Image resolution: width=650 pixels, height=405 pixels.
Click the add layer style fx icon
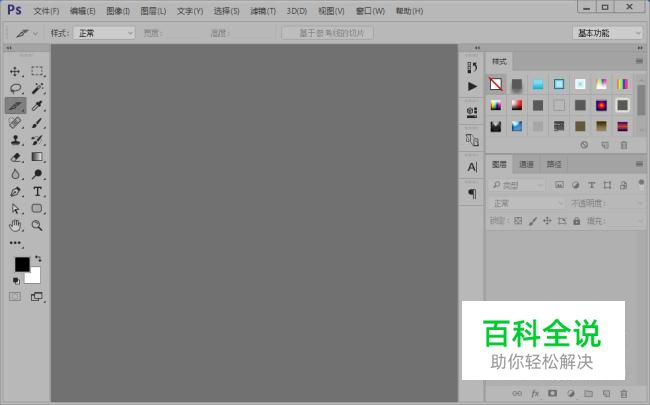point(535,393)
